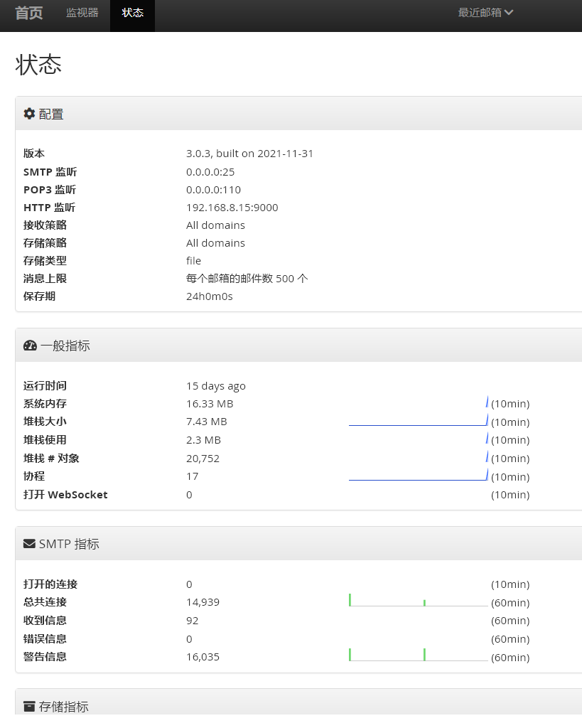Click the 警告信息 green bar chart
The height and width of the screenshot is (728, 582).
[x=418, y=655]
